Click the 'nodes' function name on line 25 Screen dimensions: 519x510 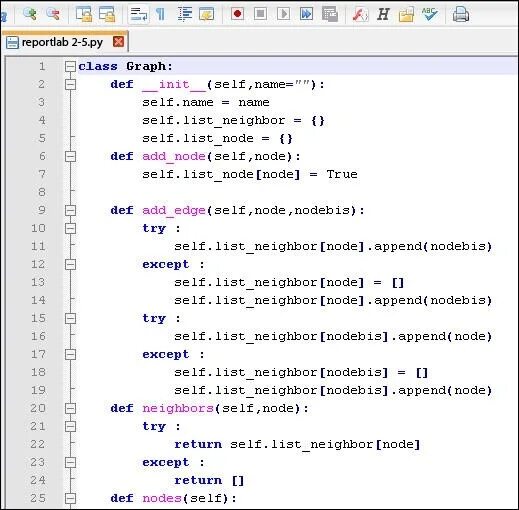[x=162, y=498]
